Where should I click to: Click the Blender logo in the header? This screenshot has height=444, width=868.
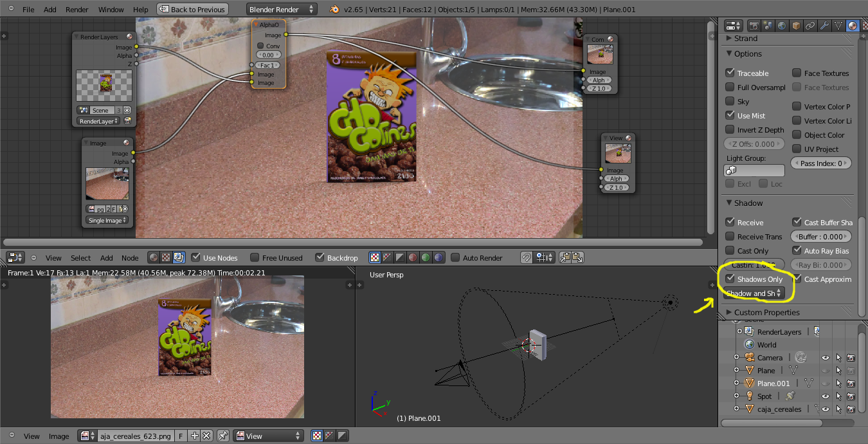coord(334,10)
